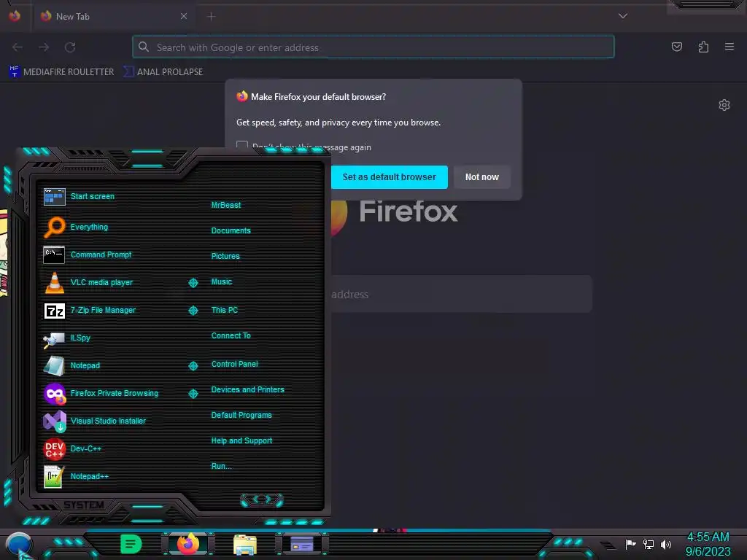Expand Firefox Private Browsing jump list
Image resolution: width=747 pixels, height=560 pixels.
coord(193,393)
